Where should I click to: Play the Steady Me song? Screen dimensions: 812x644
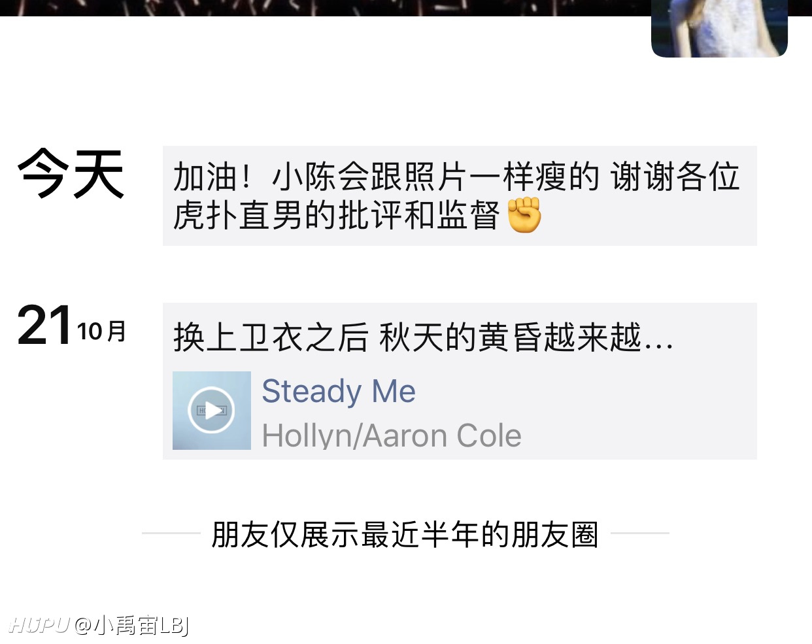pyautogui.click(x=211, y=411)
